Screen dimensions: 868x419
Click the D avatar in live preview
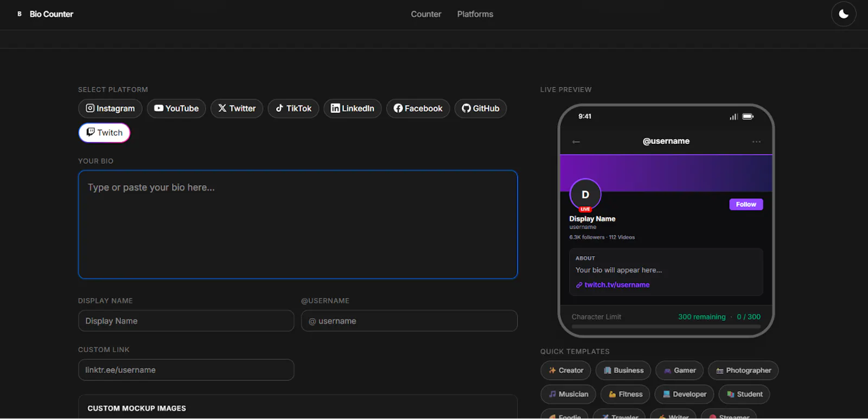pyautogui.click(x=585, y=194)
